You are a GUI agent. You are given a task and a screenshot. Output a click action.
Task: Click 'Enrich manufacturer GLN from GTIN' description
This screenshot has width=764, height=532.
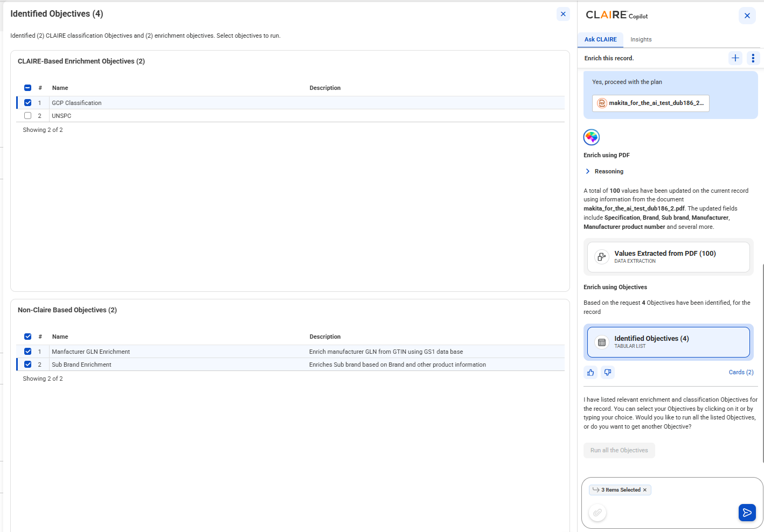[x=386, y=352]
